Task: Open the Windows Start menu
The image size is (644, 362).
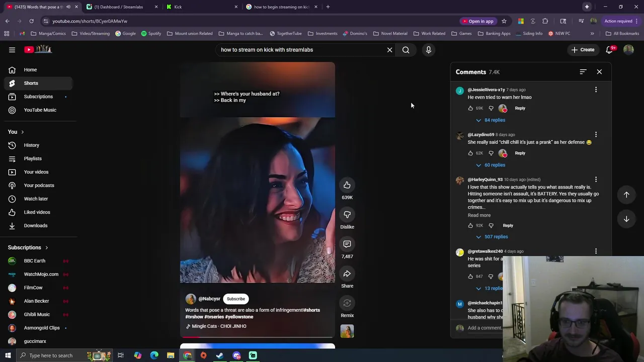Action: (x=8, y=355)
